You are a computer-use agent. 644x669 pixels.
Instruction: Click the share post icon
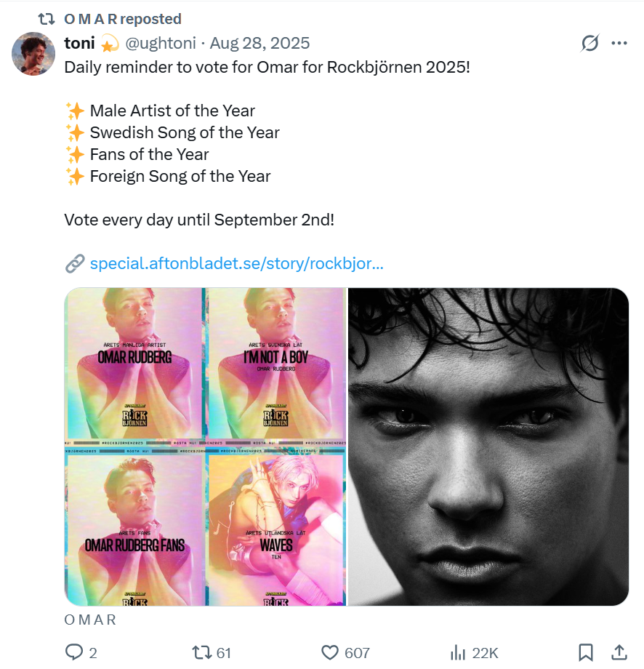pos(619,652)
